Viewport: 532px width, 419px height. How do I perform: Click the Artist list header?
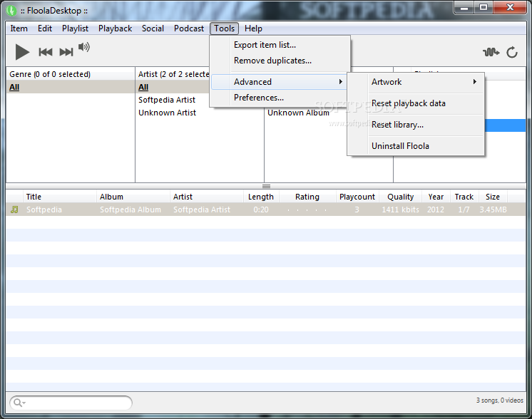point(173,74)
